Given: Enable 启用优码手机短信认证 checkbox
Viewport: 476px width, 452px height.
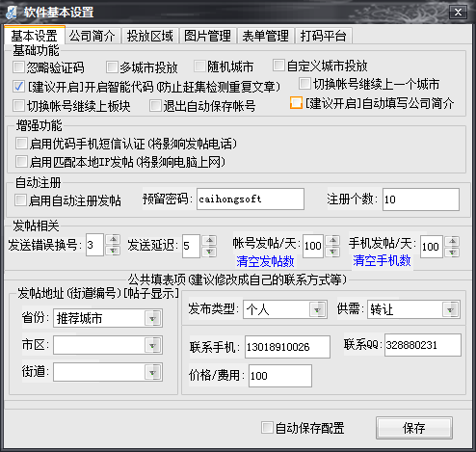Looking at the screenshot, I should pos(21,144).
